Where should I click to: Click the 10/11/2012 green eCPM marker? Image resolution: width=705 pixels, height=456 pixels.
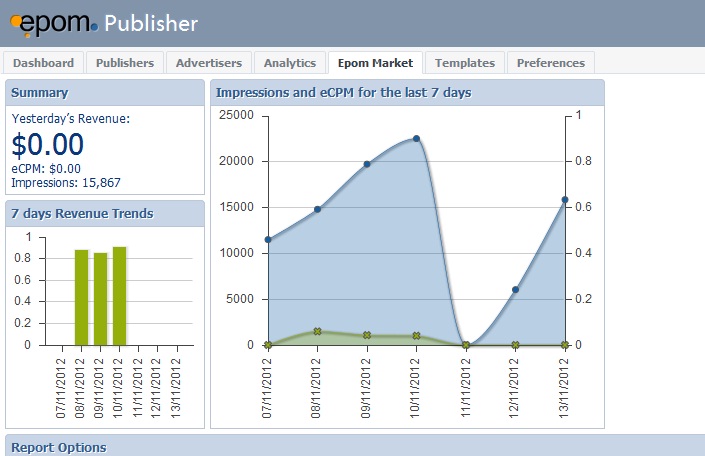416,335
